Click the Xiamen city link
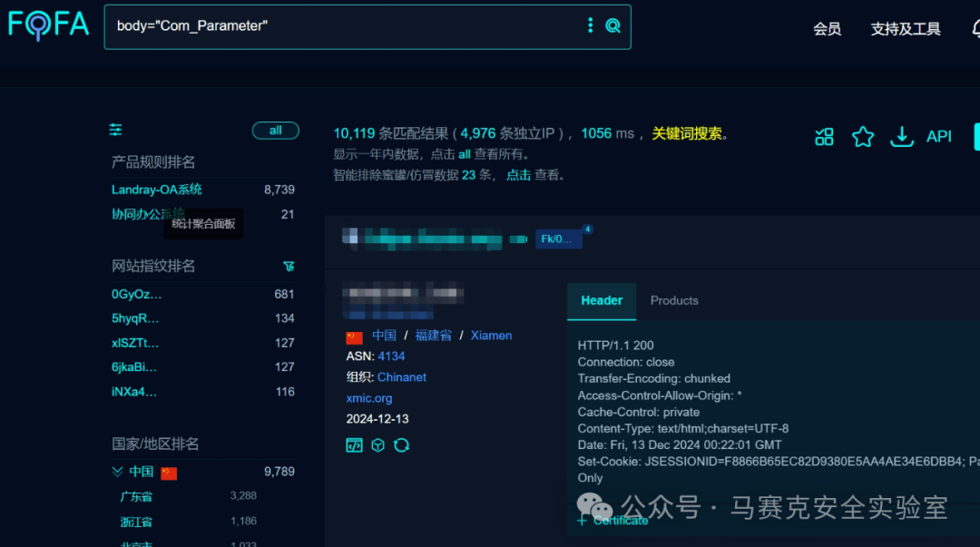Image resolution: width=980 pixels, height=547 pixels. click(x=491, y=335)
